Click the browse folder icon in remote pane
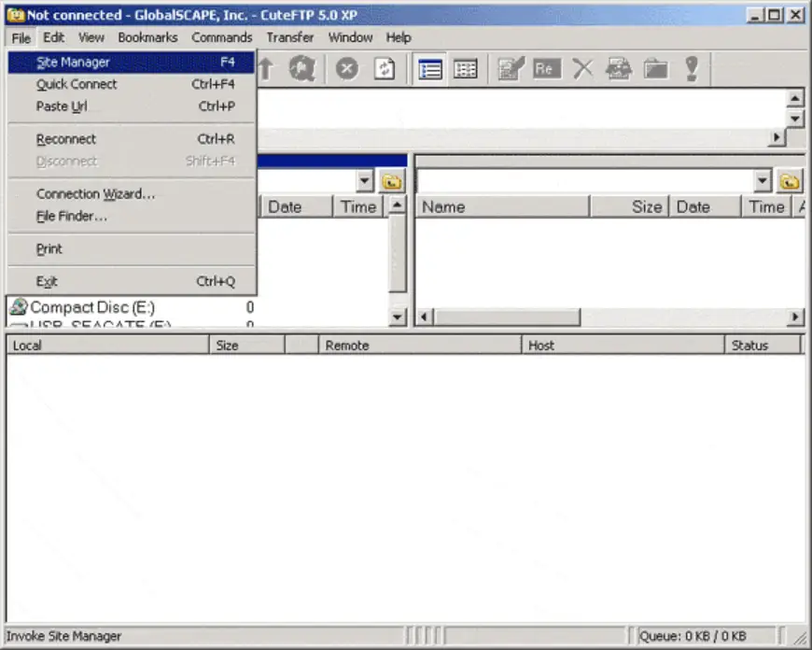 tap(790, 181)
